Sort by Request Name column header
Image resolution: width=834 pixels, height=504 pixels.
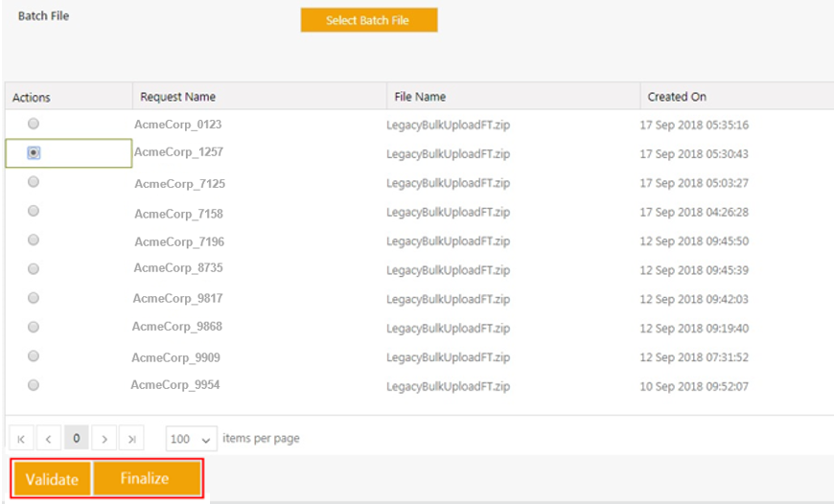click(177, 97)
